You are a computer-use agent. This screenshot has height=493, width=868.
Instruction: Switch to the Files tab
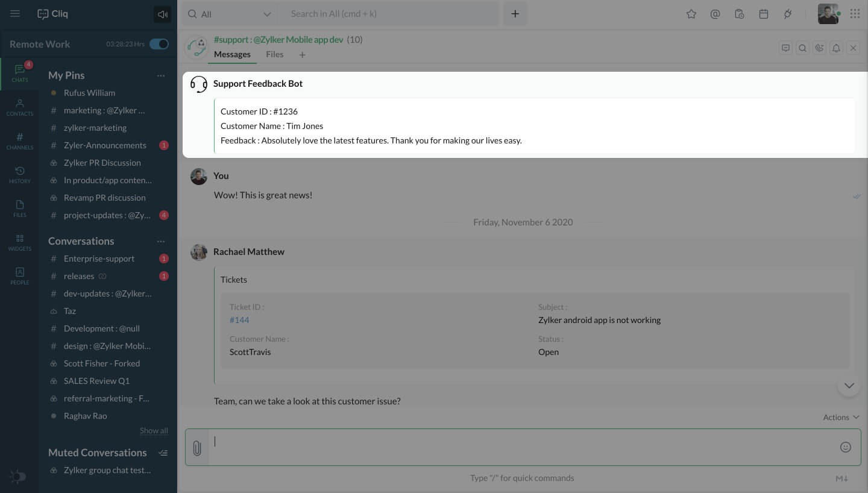pyautogui.click(x=274, y=54)
